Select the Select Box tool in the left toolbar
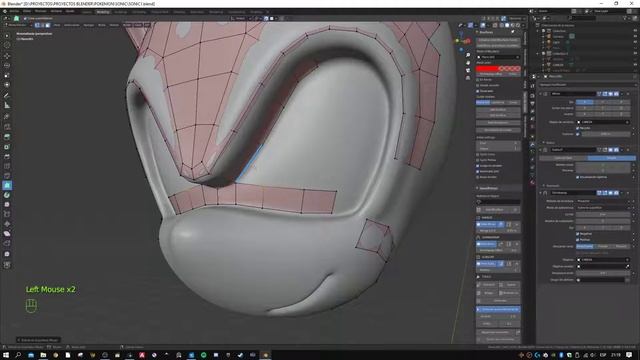Screen dimensions: 640x360 [x=7, y=36]
